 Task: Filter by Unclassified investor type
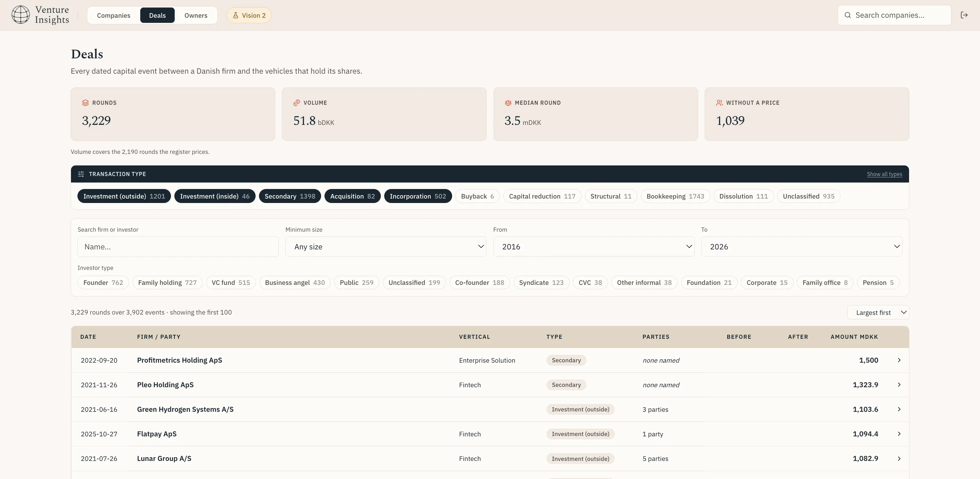click(x=414, y=282)
